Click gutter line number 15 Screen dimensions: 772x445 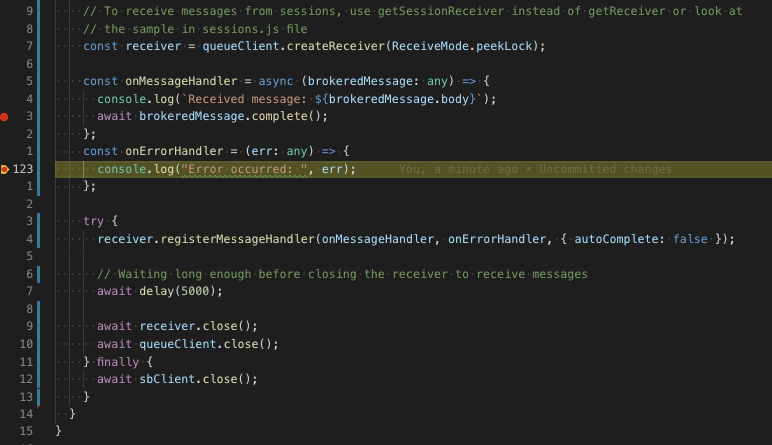(26, 431)
